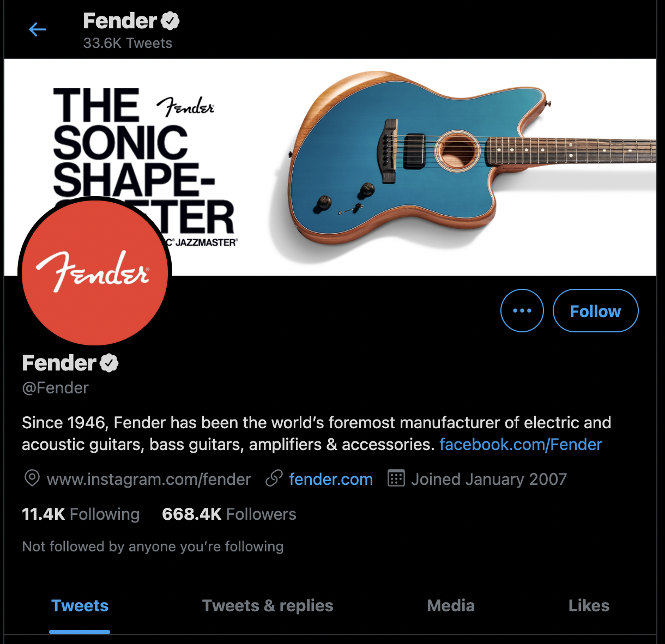The height and width of the screenshot is (644, 665).
Task: Switch to the Likes tab
Action: (589, 605)
